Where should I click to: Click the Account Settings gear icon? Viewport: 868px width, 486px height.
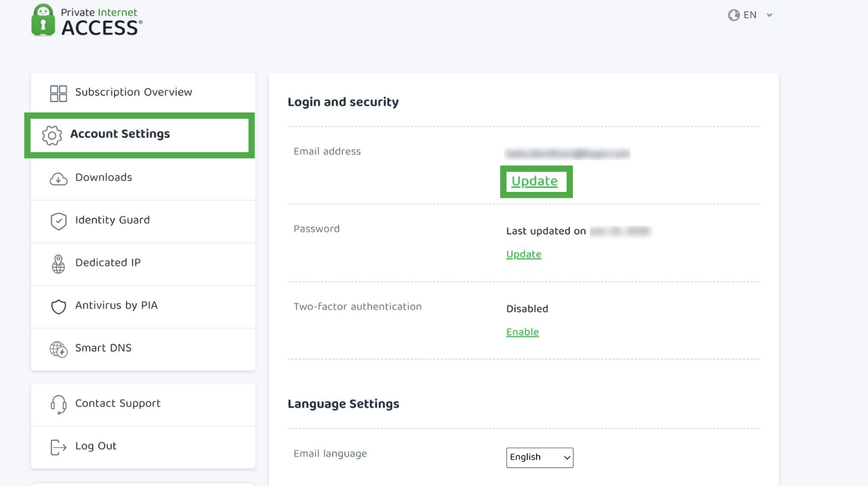click(x=52, y=135)
